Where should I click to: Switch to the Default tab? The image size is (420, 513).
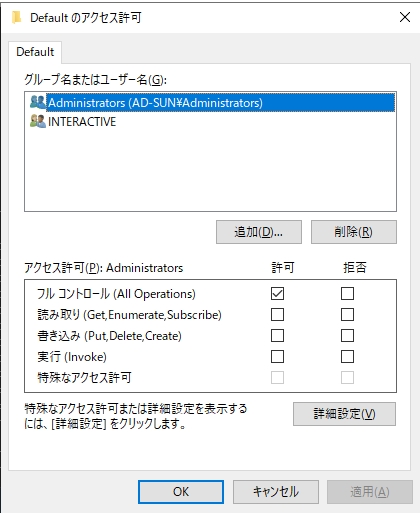point(35,52)
